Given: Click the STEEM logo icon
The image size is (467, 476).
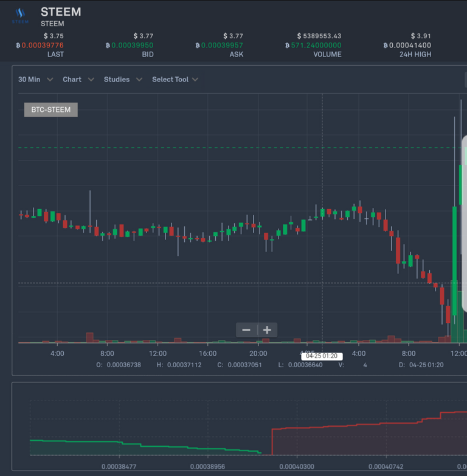Looking at the screenshot, I should pyautogui.click(x=21, y=14).
